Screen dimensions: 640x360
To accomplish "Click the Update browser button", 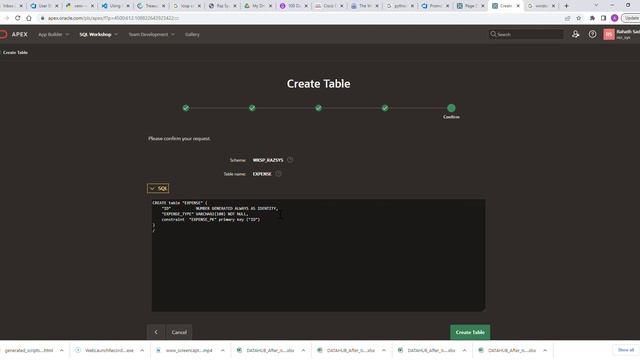I will pos(631,18).
